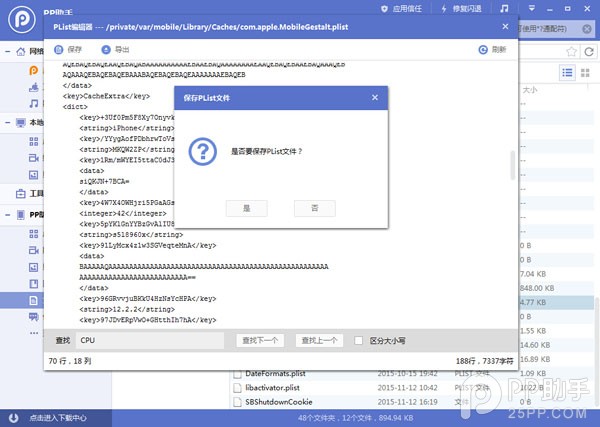Viewport: 600px width, 427px height.
Task: Click No (否) in save PList dialog
Action: click(315, 208)
